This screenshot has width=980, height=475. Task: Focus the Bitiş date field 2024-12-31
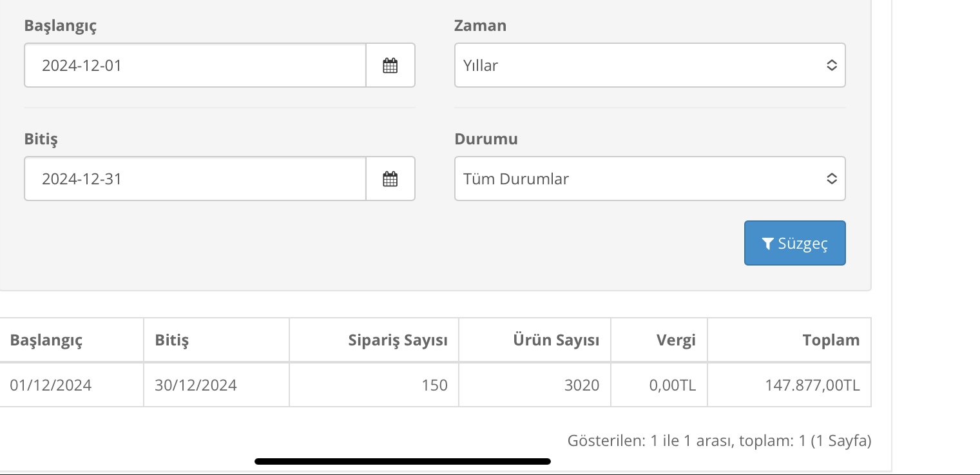[x=195, y=179]
